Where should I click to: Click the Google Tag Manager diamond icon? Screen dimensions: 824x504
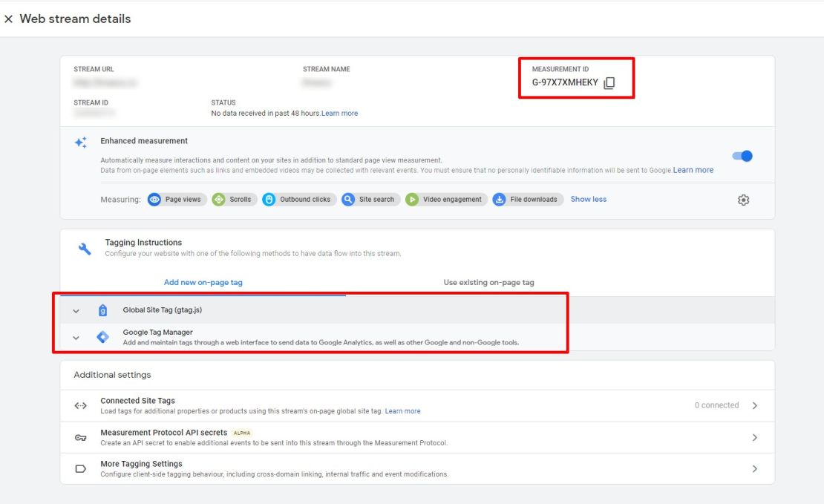point(103,337)
